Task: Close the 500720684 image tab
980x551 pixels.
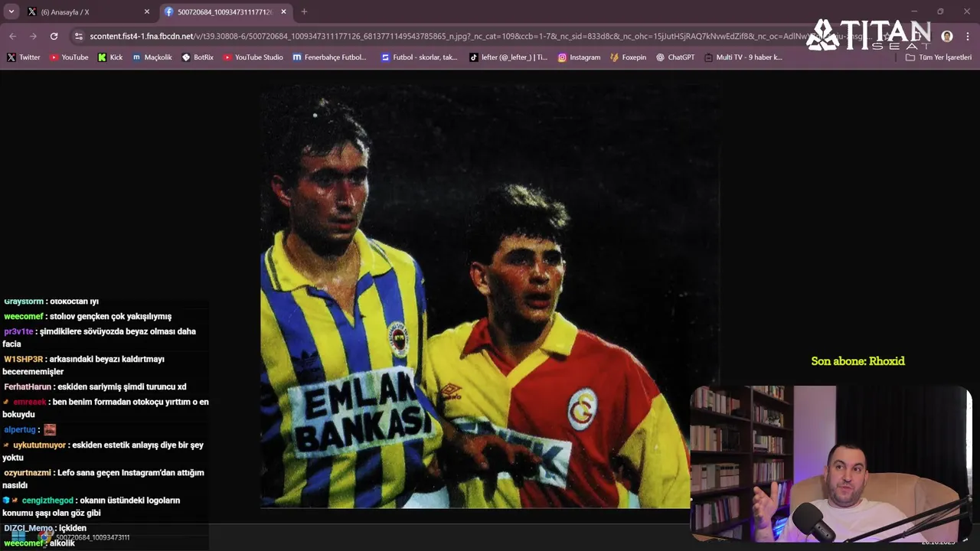Action: coord(284,11)
